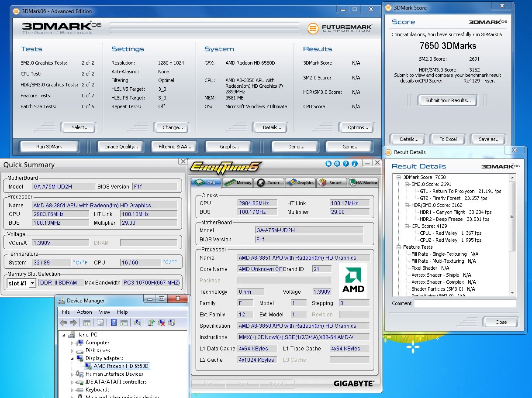Click Update Driver Software toolbar icon
This screenshot has width=532, height=398.
pos(151,323)
